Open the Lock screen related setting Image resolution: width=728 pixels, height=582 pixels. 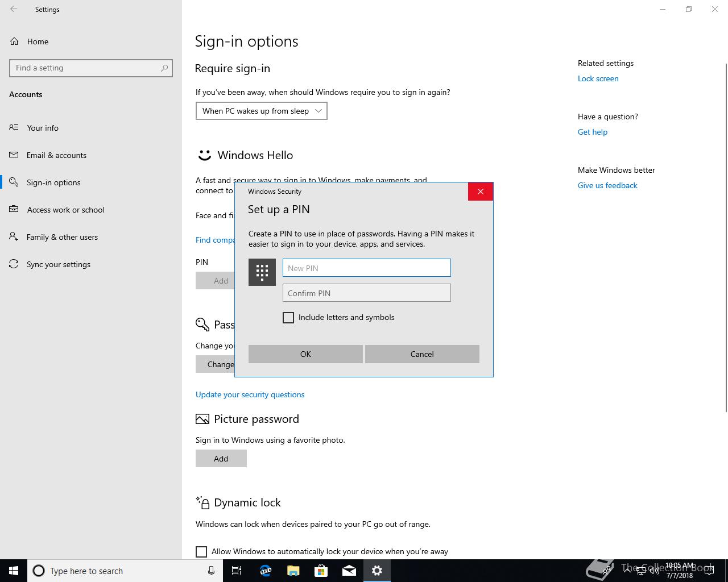(598, 78)
